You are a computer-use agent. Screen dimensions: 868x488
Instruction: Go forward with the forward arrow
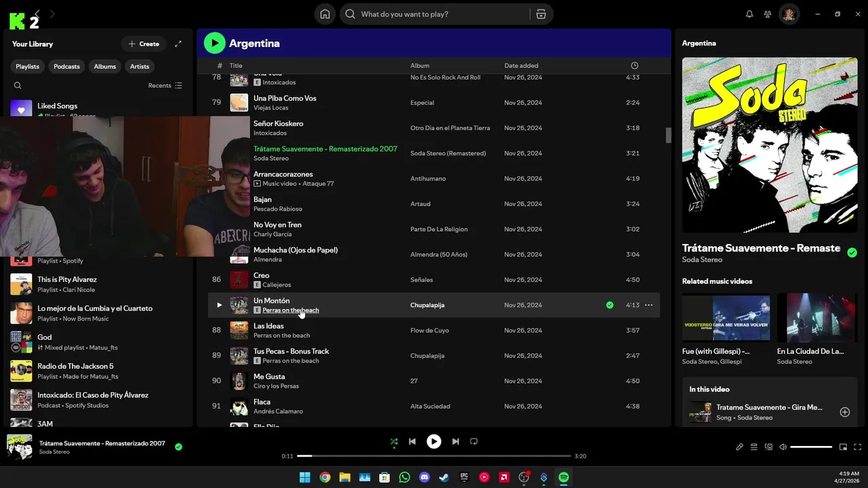click(x=52, y=14)
